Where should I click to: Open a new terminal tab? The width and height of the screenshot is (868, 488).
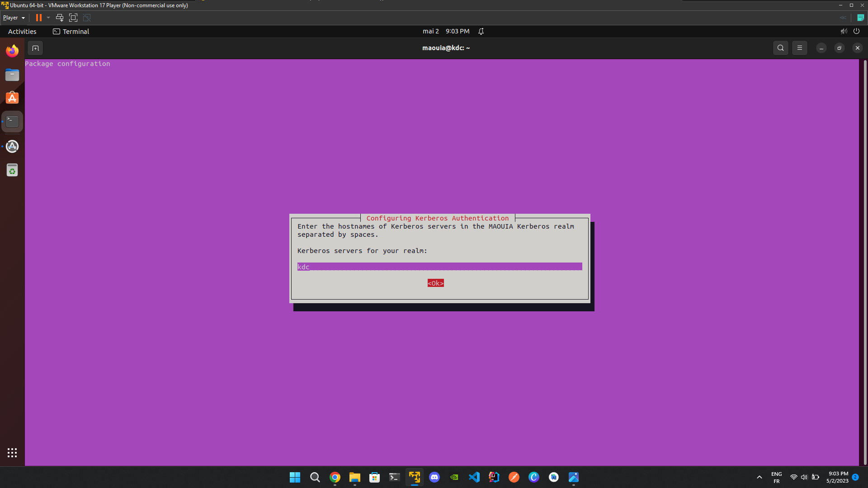(35, 48)
